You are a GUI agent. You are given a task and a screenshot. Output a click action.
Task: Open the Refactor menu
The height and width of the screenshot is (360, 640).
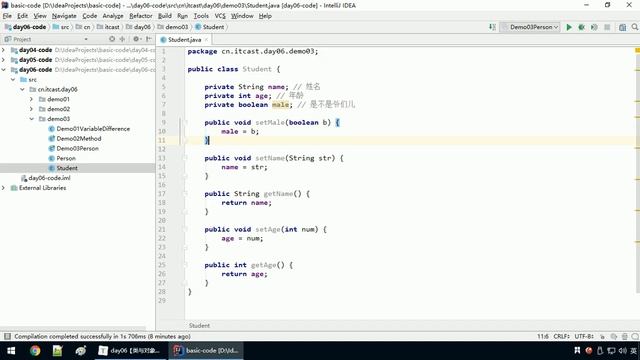coord(141,16)
